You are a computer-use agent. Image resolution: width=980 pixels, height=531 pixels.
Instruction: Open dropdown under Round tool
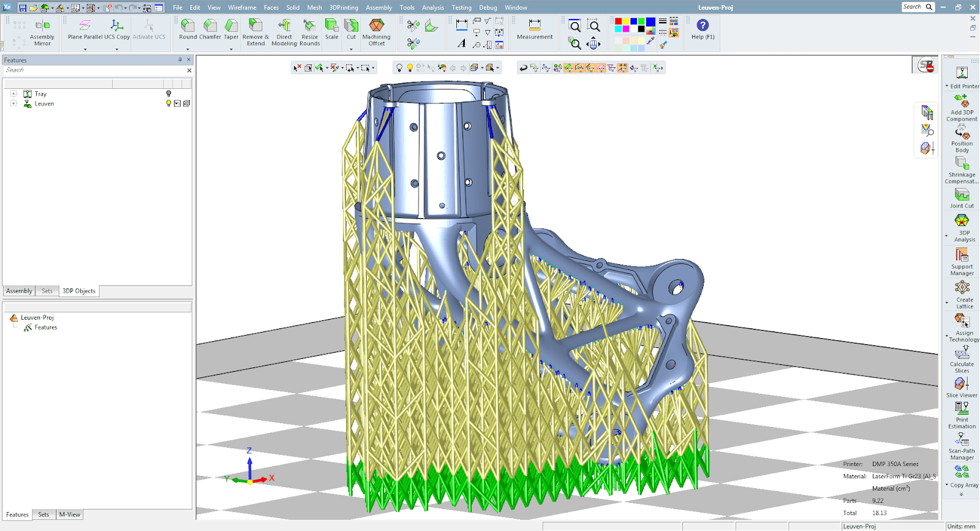[x=188, y=49]
